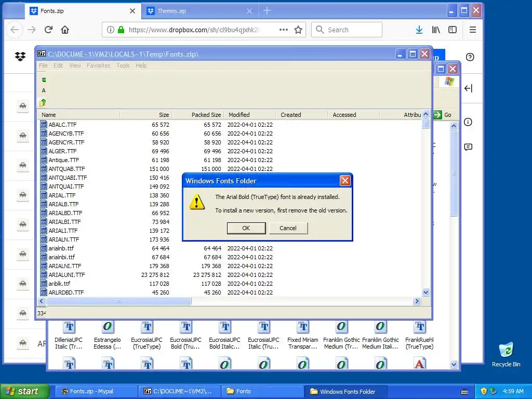Click 7-Zip vertical scrollbar up arrow

[x=426, y=114]
